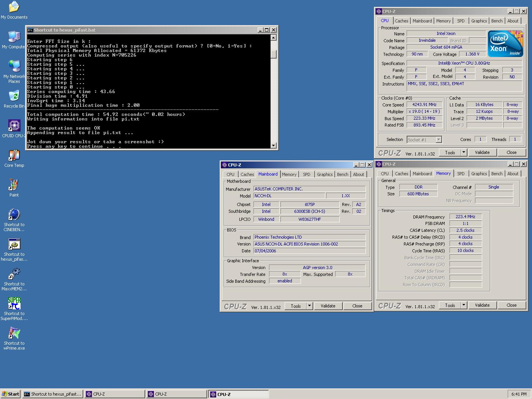532x399 pixels.
Task: Open SPD tab in CPU window
Action: pyautogui.click(x=461, y=21)
